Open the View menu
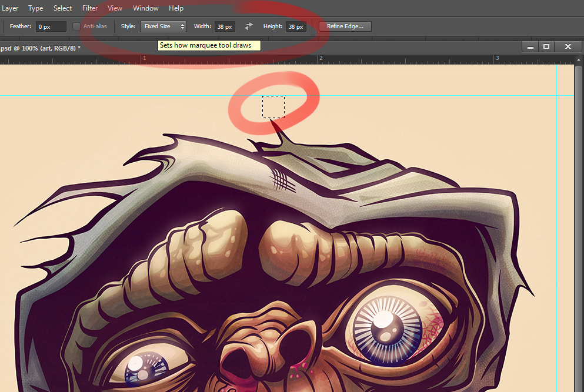The image size is (584, 392). pyautogui.click(x=115, y=8)
